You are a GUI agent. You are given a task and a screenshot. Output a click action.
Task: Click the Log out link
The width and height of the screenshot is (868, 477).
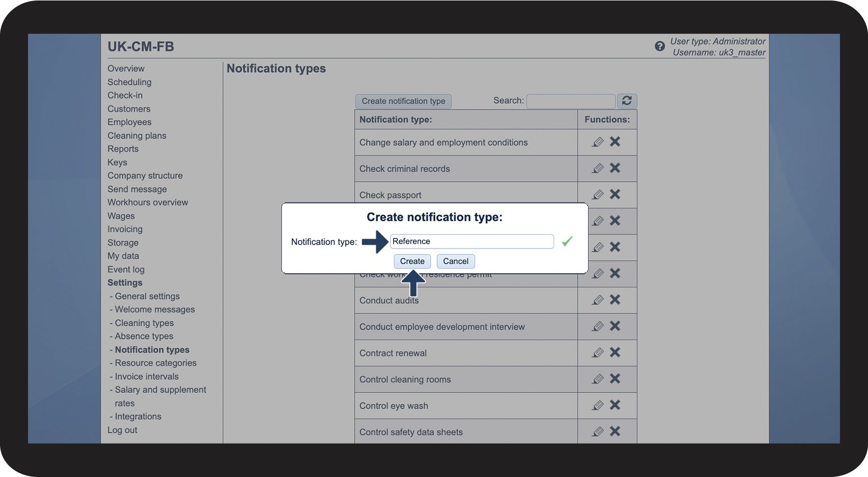point(122,430)
